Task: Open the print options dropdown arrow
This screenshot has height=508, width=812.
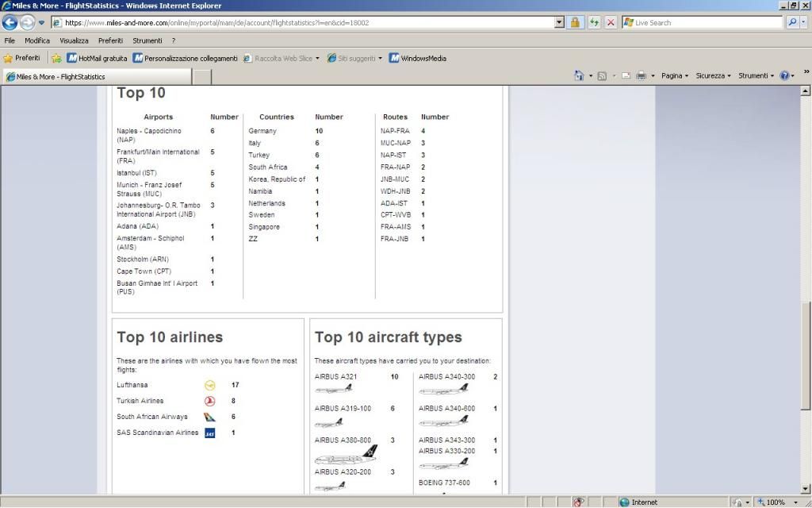Action: 653,75
